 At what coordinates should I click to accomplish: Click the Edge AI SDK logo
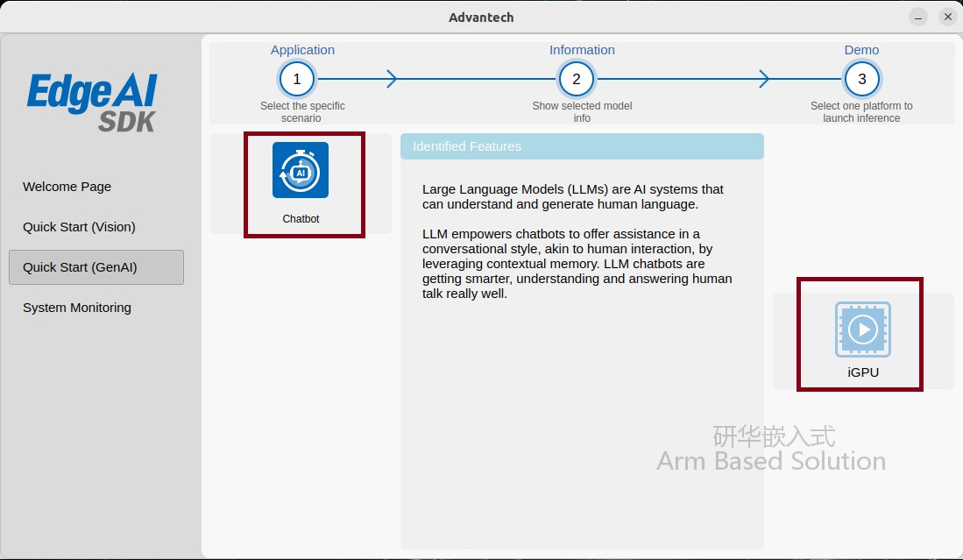(92, 102)
